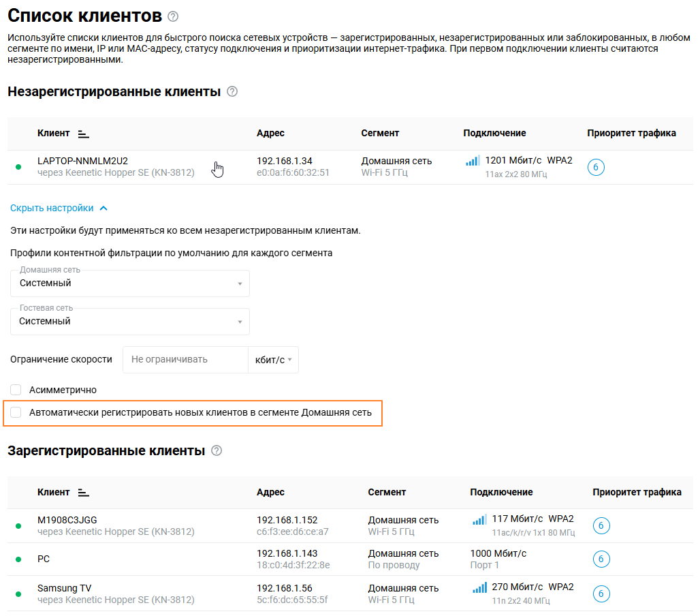
Task: Click traffic priority badge for PC
Action: pyautogui.click(x=601, y=559)
